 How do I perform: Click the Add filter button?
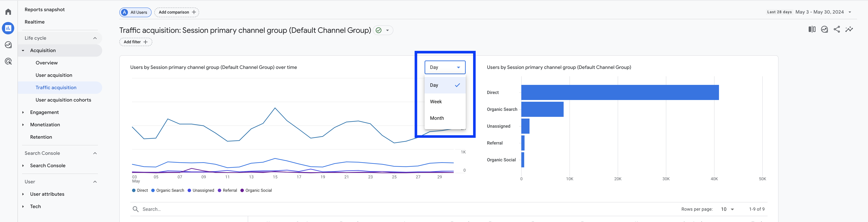coord(136,42)
